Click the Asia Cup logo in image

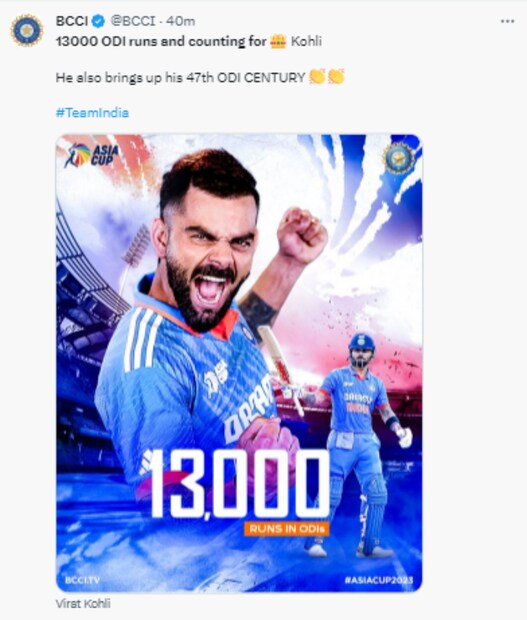92,155
